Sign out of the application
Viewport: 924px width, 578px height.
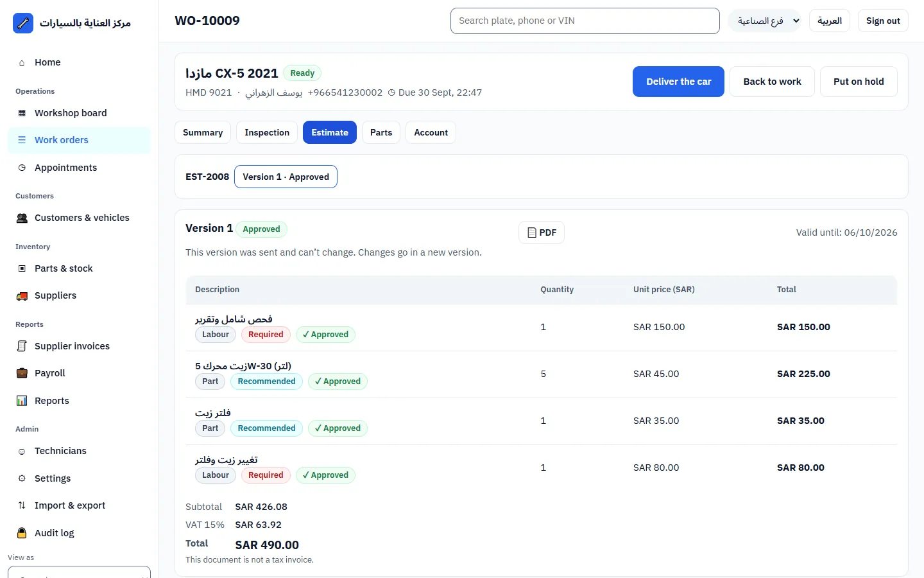point(883,21)
